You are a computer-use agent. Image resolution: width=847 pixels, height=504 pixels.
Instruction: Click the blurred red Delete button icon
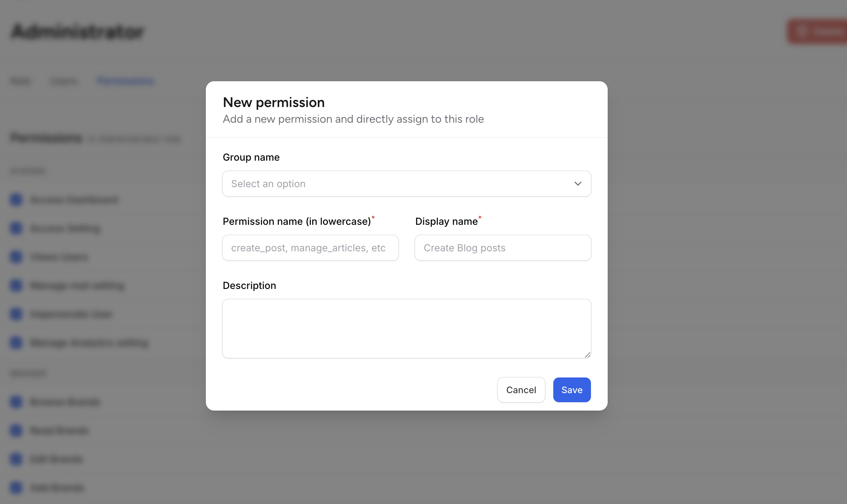[x=802, y=31]
